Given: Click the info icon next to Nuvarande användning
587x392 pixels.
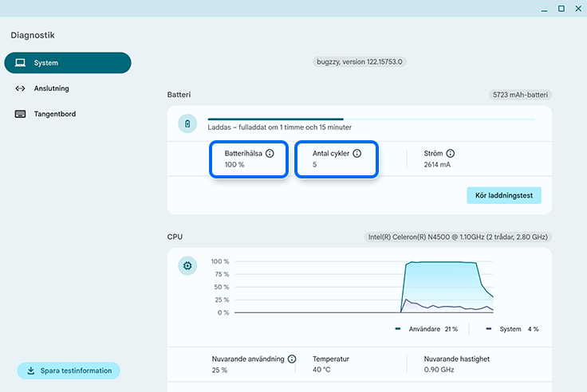Looking at the screenshot, I should coord(292,359).
